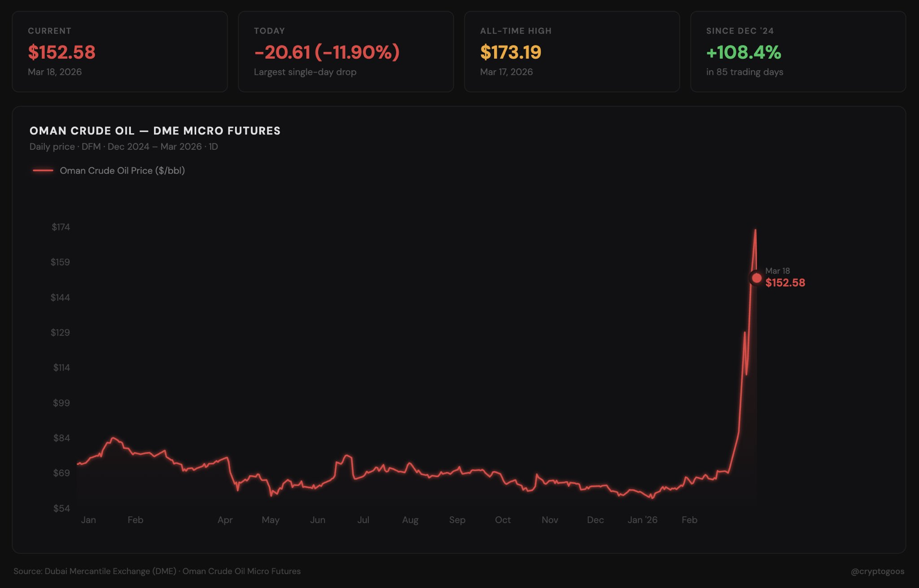Click the $174 y-axis label
The height and width of the screenshot is (588, 919).
[x=61, y=227]
